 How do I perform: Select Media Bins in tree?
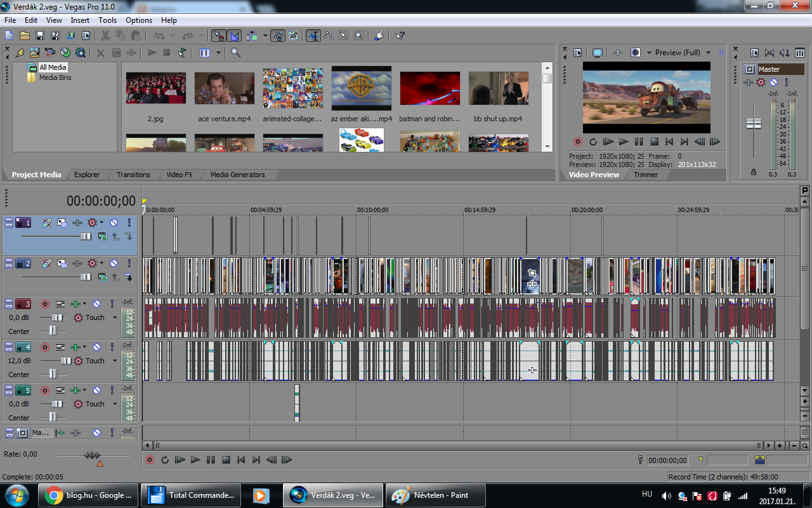[x=55, y=77]
